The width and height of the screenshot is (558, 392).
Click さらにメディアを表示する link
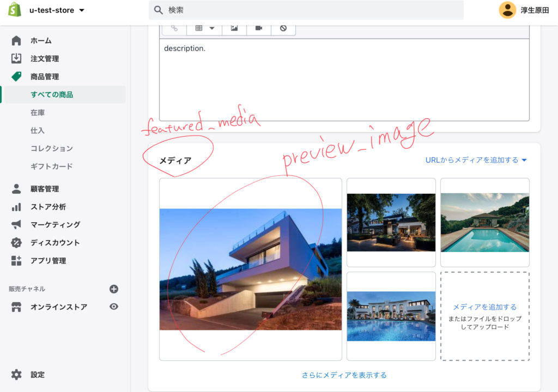[344, 375]
